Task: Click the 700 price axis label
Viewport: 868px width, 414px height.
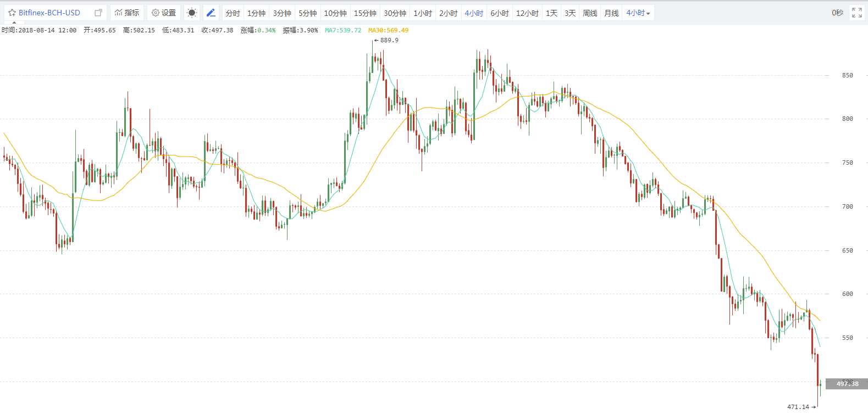Action: [x=847, y=206]
